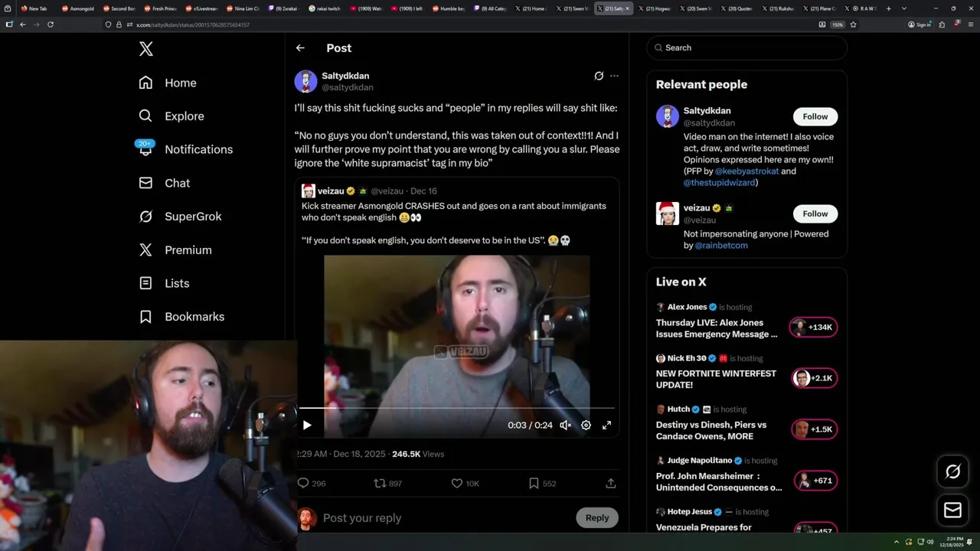This screenshot has width=980, height=551.
Task: Click the 'Post your reply' field
Action: click(x=444, y=518)
